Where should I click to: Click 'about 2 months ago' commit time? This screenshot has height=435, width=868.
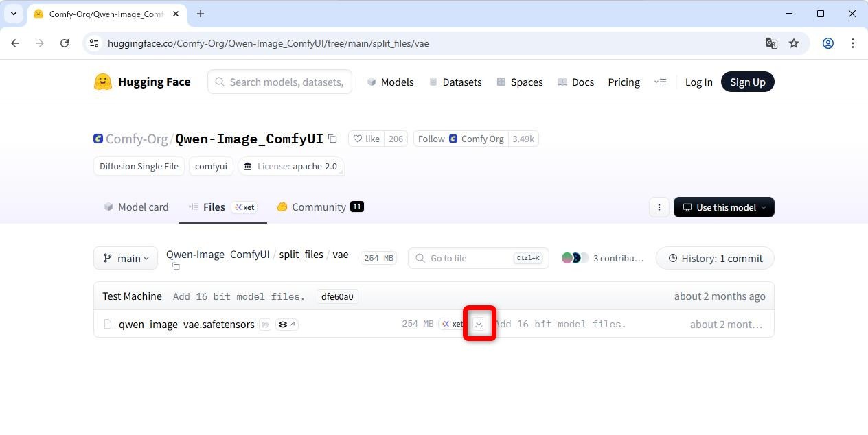720,296
